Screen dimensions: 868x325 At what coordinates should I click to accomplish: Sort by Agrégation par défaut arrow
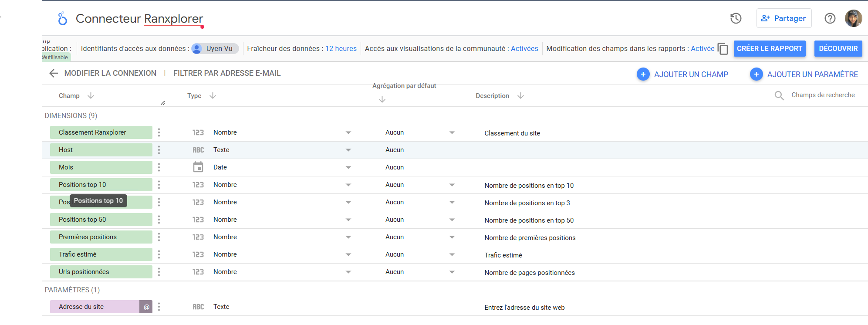pyautogui.click(x=382, y=100)
